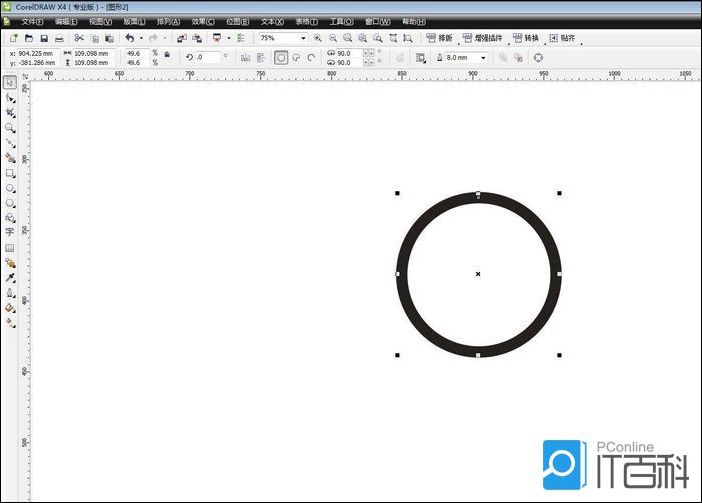Screen dimensions: 702x503
Task: Select the Shape edit tool
Action: pos(10,98)
